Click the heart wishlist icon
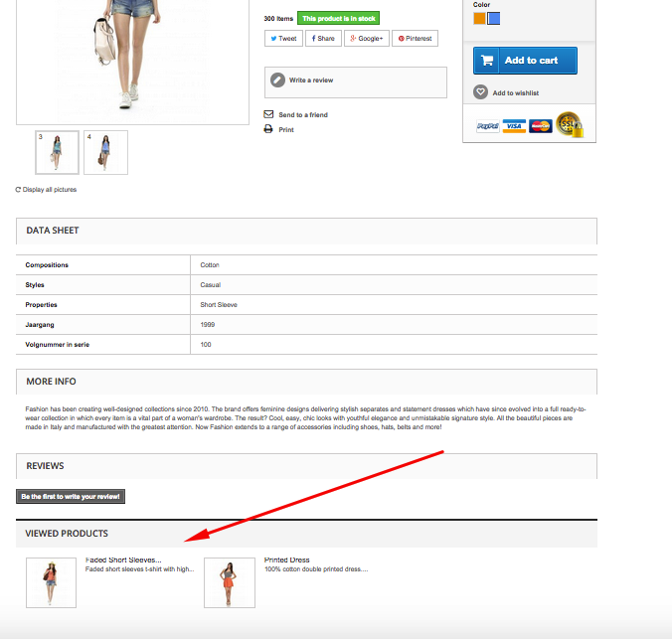The width and height of the screenshot is (672, 639). tap(480, 92)
